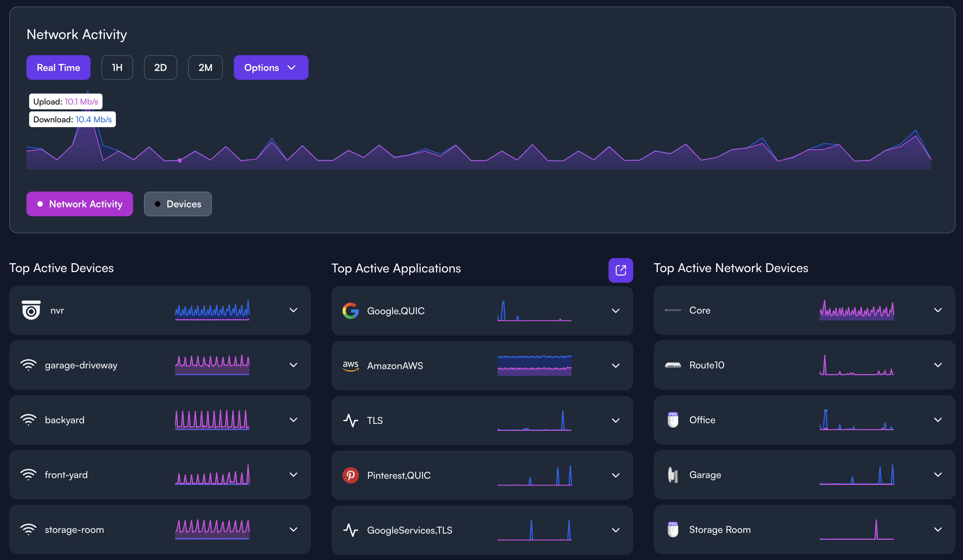
Task: Click the highlighted data point on the activity chart
Action: [180, 160]
